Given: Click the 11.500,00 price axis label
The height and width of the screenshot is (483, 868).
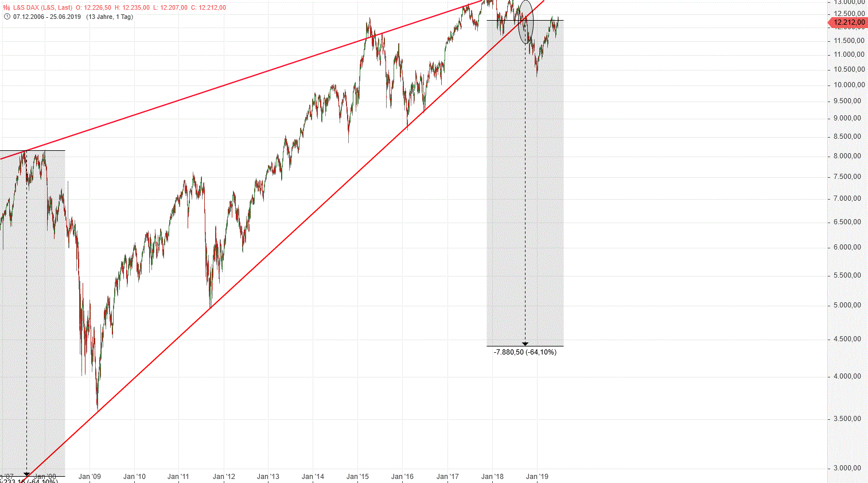Looking at the screenshot, I should tap(849, 41).
